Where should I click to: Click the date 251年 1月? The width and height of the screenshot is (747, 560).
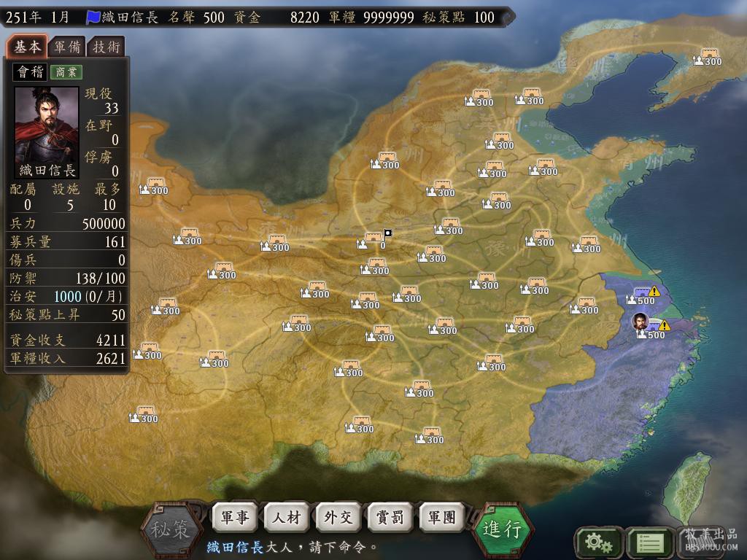click(37, 17)
